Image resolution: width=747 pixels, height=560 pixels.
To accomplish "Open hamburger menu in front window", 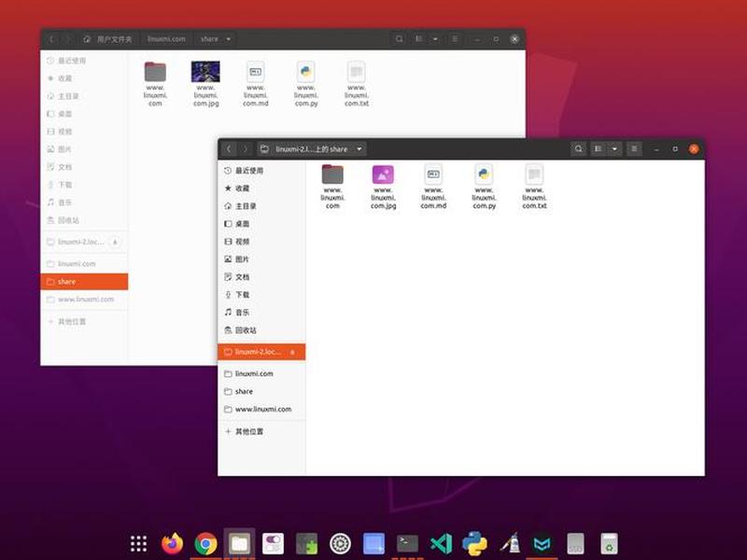I will coord(634,149).
